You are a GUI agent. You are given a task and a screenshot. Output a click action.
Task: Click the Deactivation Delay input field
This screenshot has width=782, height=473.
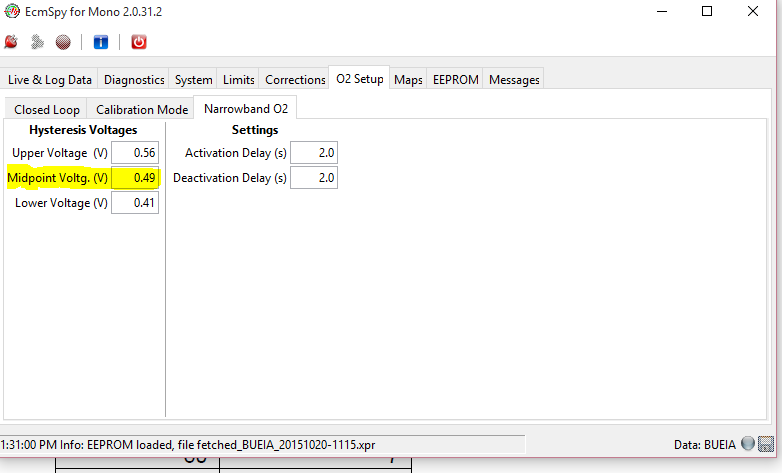(314, 178)
